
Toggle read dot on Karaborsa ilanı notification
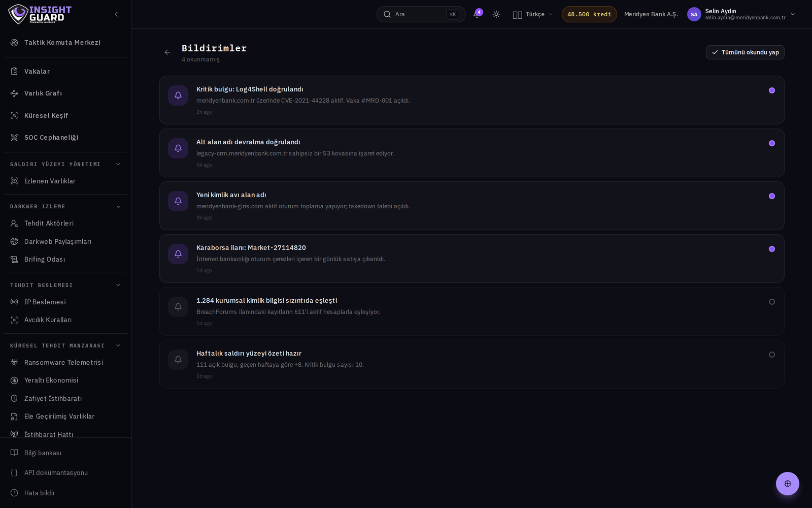coord(771,249)
